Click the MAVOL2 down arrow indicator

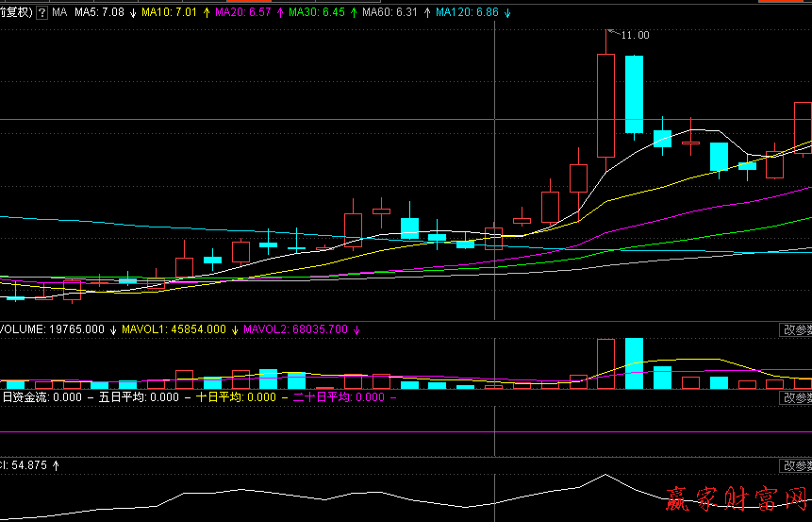point(356,329)
